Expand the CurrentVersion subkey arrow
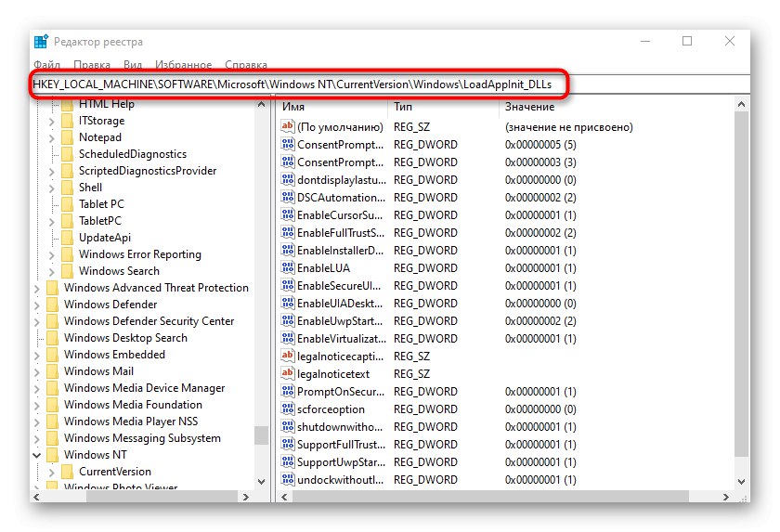This screenshot has height=532, width=780. click(52, 472)
